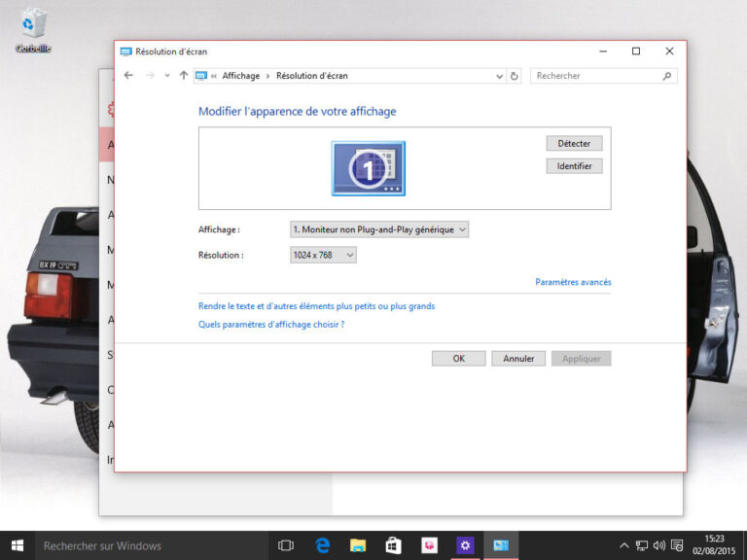The width and height of the screenshot is (747, 560).
Task: Open File Explorer from the taskbar
Action: 358,545
